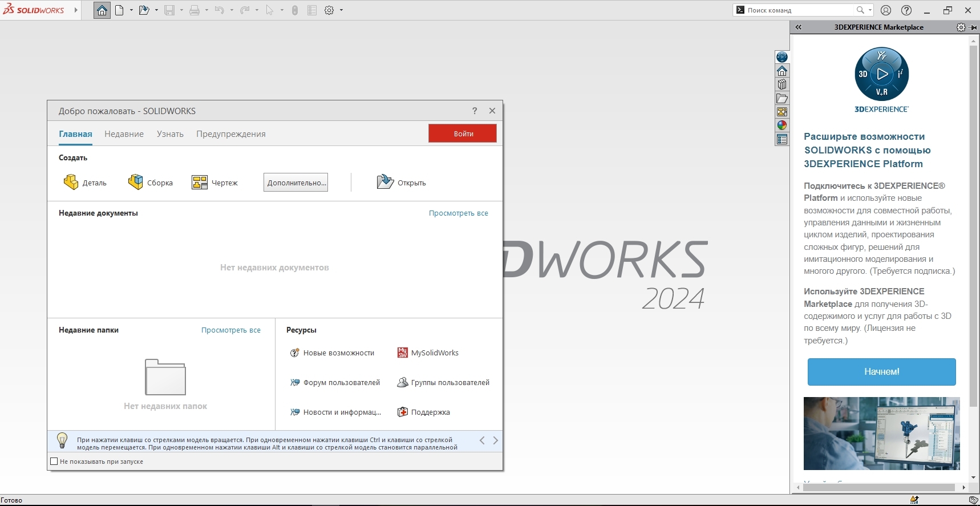The height and width of the screenshot is (506, 980).
Task: Click the red Войти button
Action: [x=463, y=133]
